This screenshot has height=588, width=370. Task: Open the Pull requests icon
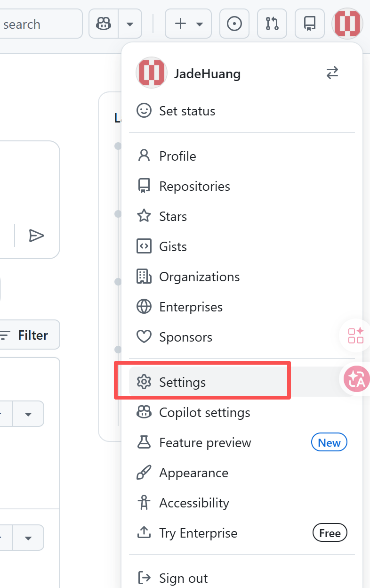pyautogui.click(x=272, y=24)
